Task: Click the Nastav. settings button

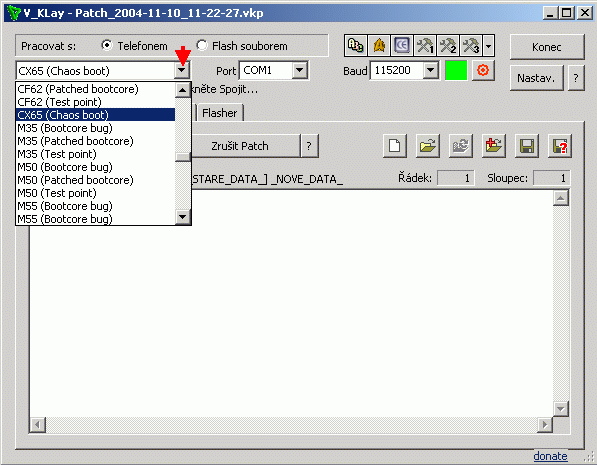Action: tap(536, 78)
